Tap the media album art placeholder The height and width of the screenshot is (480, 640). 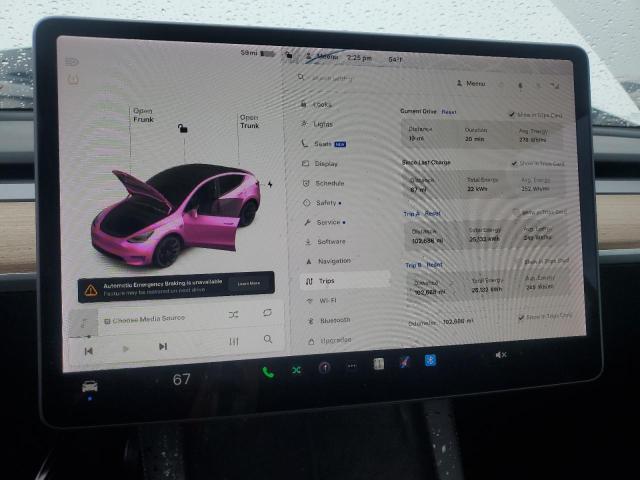pyautogui.click(x=84, y=323)
